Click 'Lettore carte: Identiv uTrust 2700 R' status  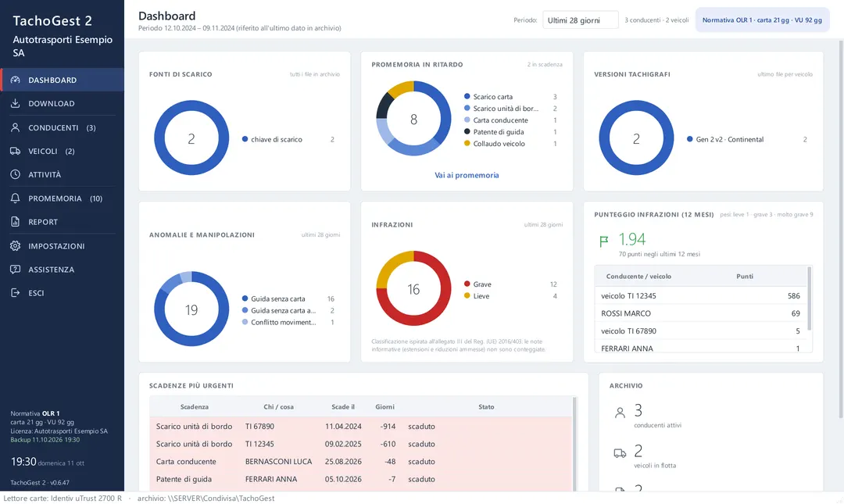[63, 498]
